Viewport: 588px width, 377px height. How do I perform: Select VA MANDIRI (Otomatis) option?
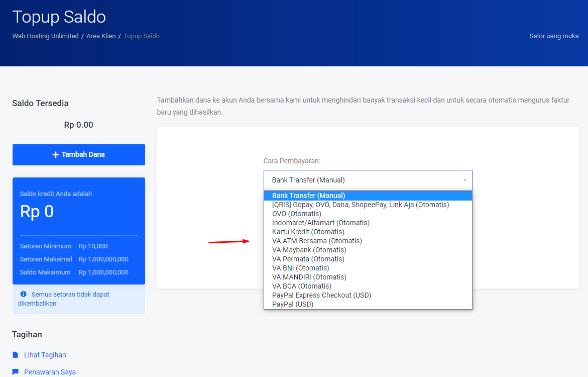pos(309,277)
